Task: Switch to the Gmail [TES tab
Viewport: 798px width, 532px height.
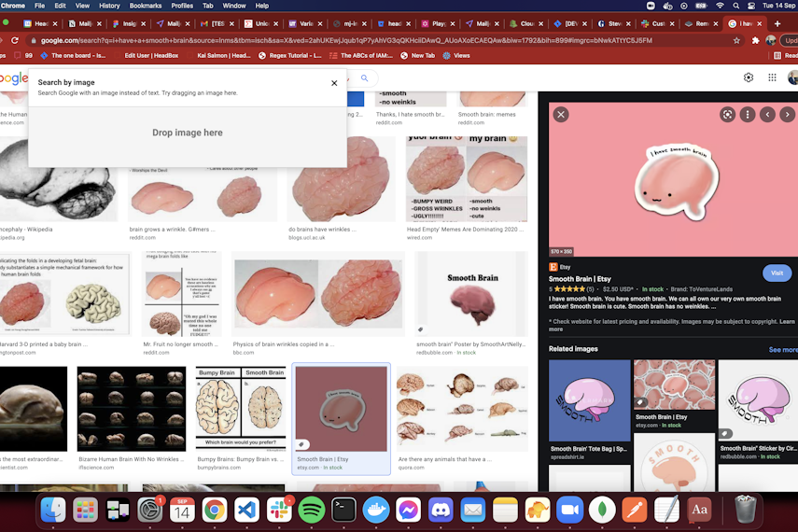Action: click(217, 23)
